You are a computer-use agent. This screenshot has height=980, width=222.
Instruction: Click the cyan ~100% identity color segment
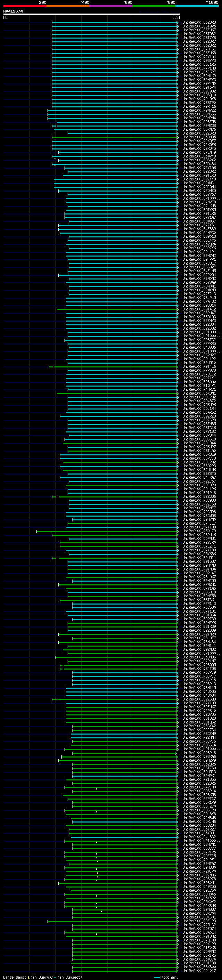[x=197, y=6]
